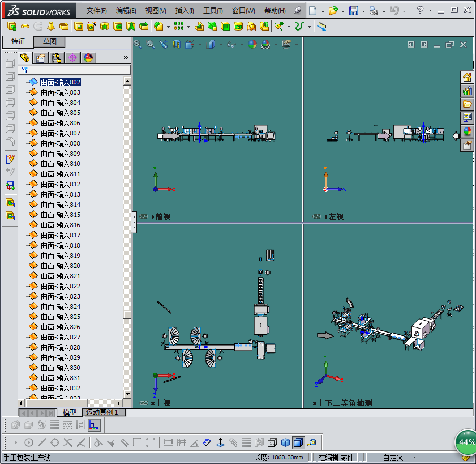Activate the Instant3D ruler icon
The width and height of the screenshot is (476, 464).
[321, 27]
